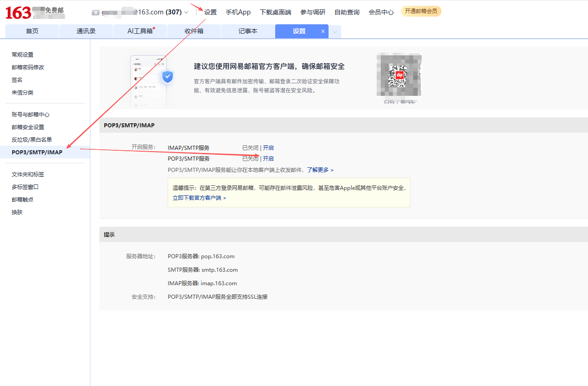Click the pop.163.com server address

[x=218, y=256]
